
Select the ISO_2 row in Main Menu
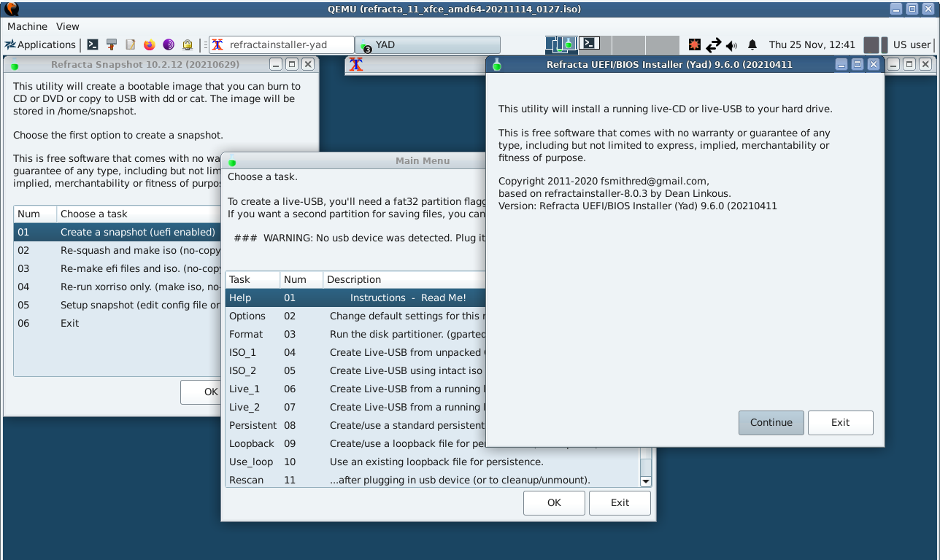coord(355,370)
